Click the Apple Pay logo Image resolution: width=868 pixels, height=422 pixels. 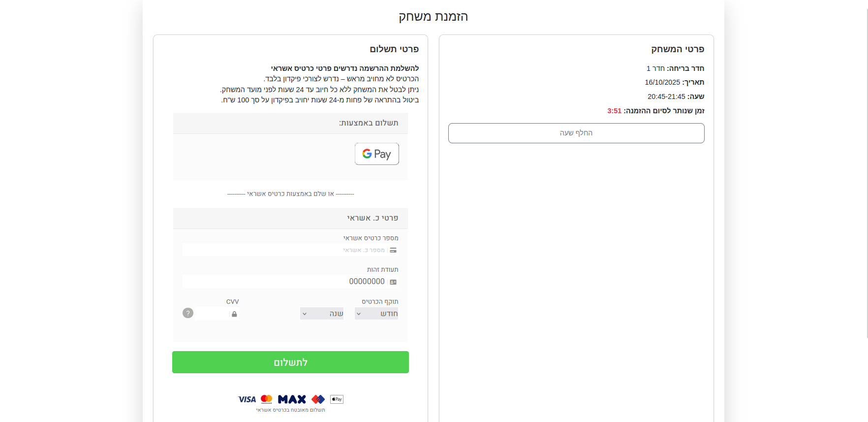coord(337,399)
